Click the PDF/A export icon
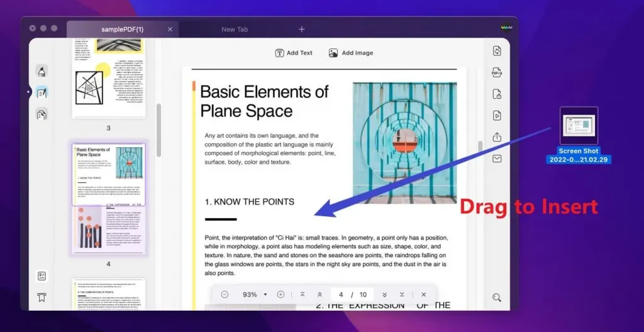This screenshot has width=644, height=332. 497,72
